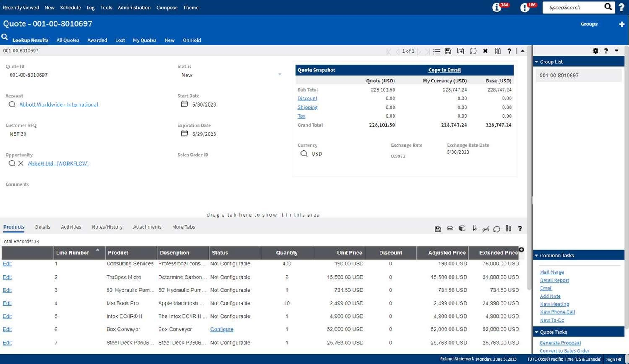Refresh the quote record with the refresh icon
629x364 pixels.
(x=473, y=51)
